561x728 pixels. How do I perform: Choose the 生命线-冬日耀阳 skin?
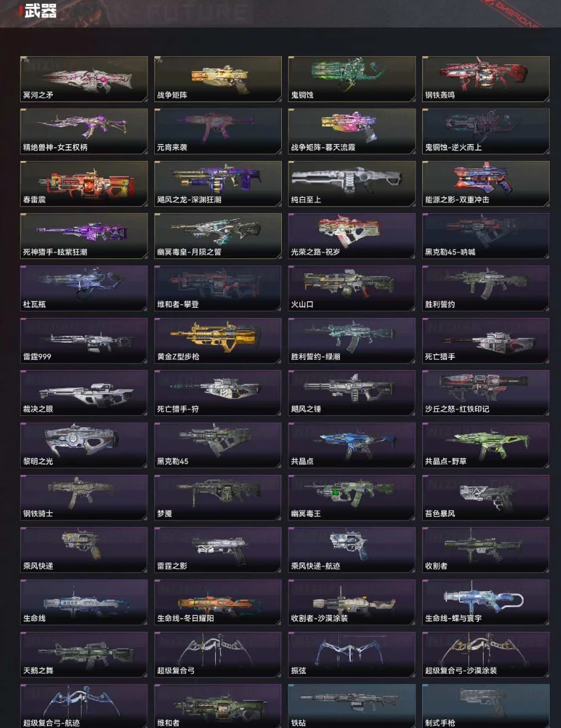click(218, 602)
